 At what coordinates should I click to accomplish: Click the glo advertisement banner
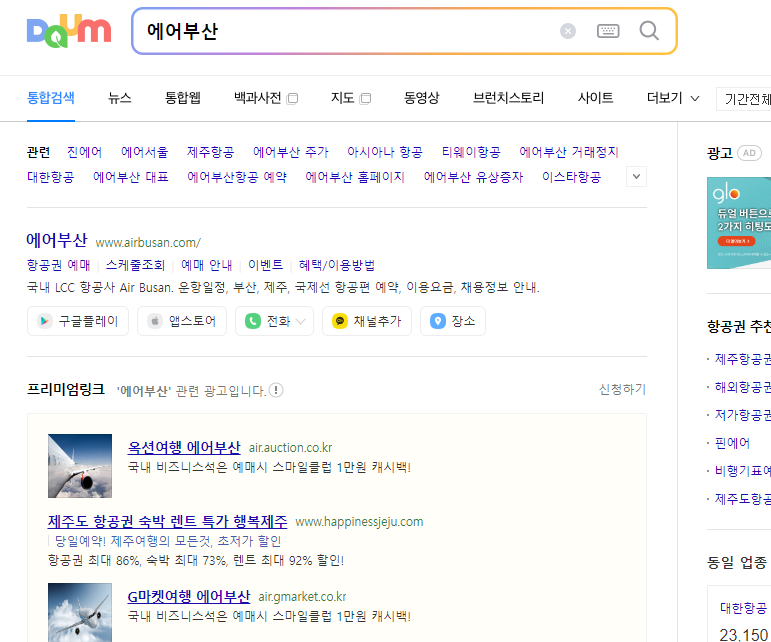(x=739, y=223)
